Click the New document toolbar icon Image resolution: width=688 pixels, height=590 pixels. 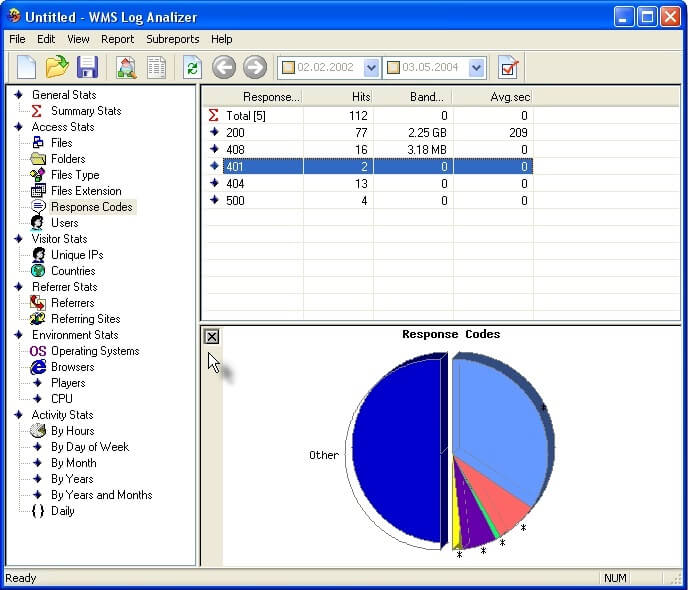[x=26, y=68]
